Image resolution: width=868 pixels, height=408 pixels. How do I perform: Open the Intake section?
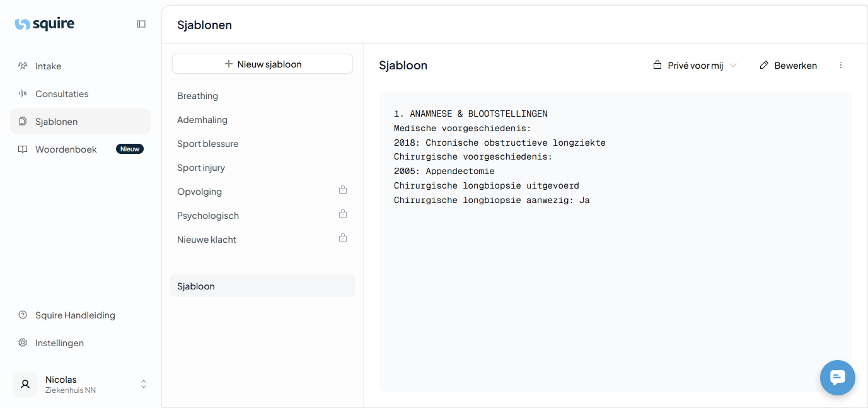[81, 66]
